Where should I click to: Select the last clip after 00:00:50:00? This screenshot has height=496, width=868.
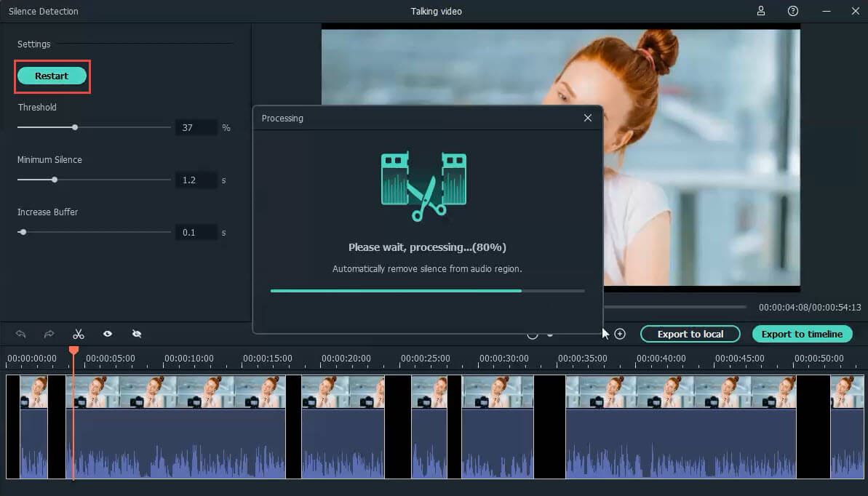click(x=847, y=427)
